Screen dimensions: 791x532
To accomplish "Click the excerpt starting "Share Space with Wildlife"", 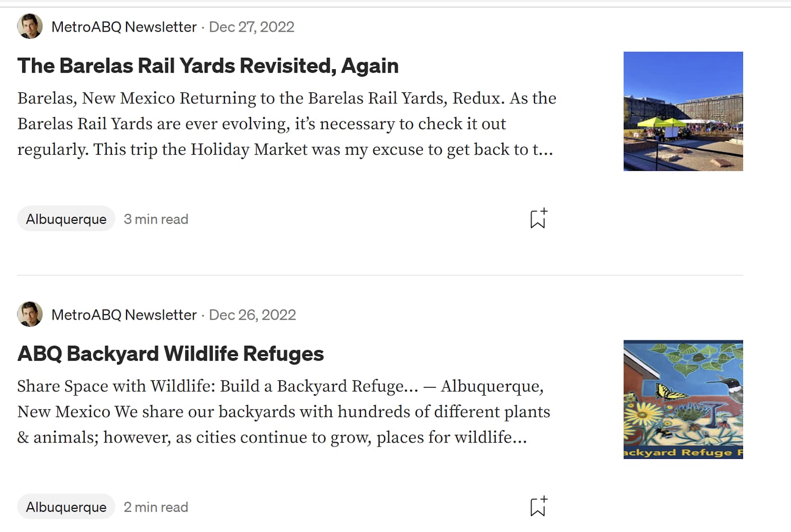I will coord(284,411).
